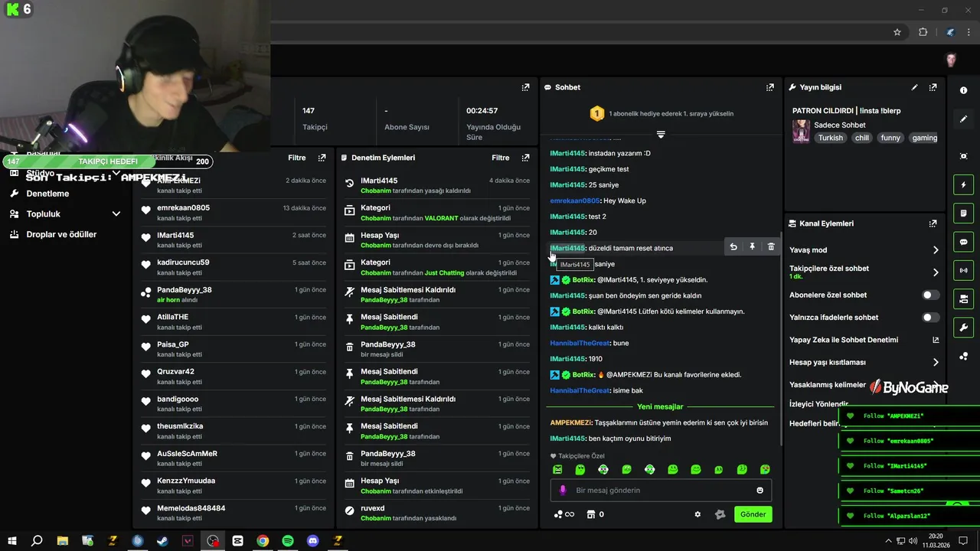980x551 pixels.
Task: Select the ruvexd ban moderation entry
Action: (x=437, y=512)
